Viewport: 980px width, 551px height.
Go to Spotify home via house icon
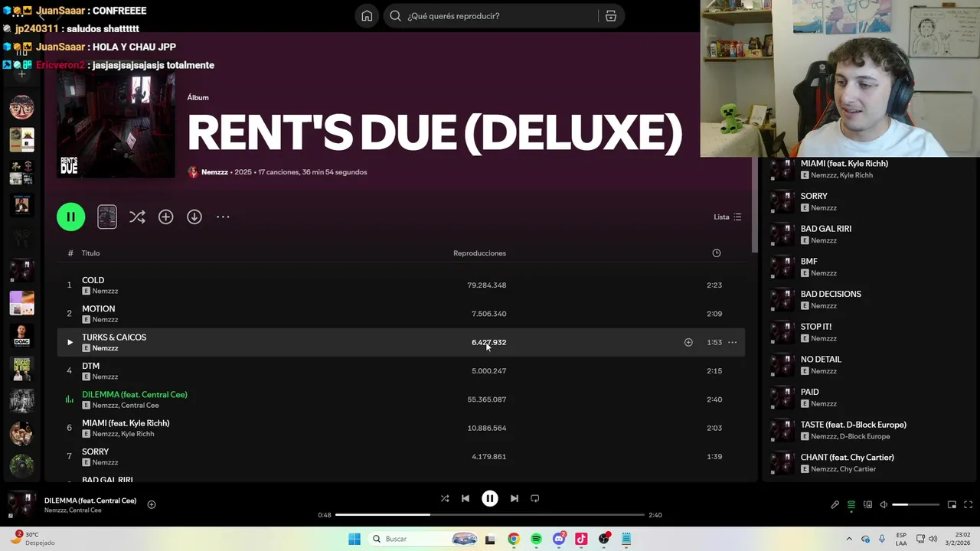coord(367,16)
